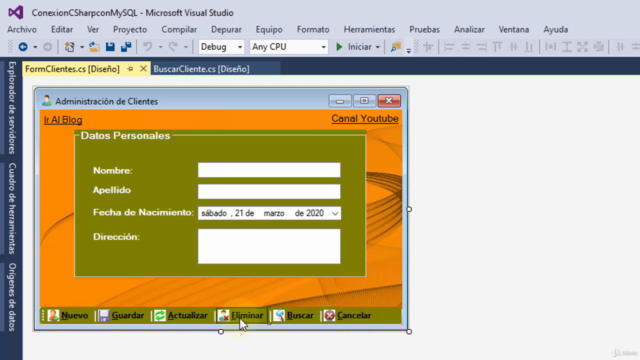Click the make same height icon
Viewport: 640px width, 360px height.
(567, 47)
